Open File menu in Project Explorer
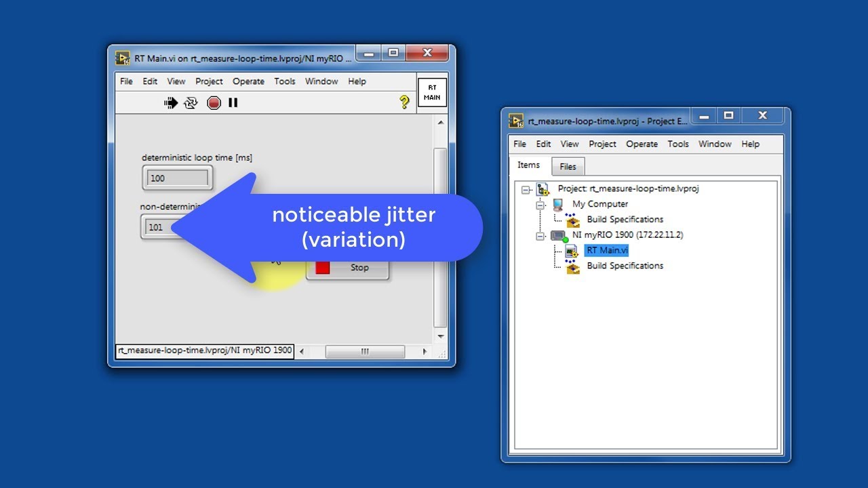Screen dimensions: 868x488 pyautogui.click(x=519, y=144)
